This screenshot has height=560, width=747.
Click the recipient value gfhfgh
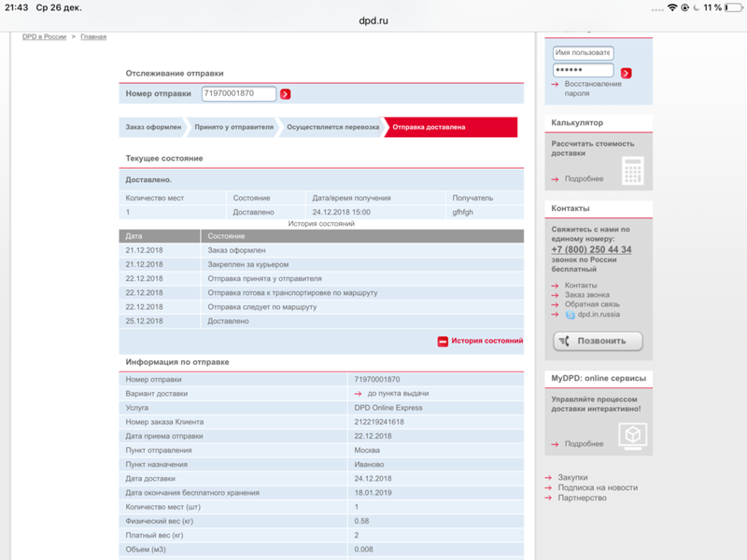coord(462,212)
